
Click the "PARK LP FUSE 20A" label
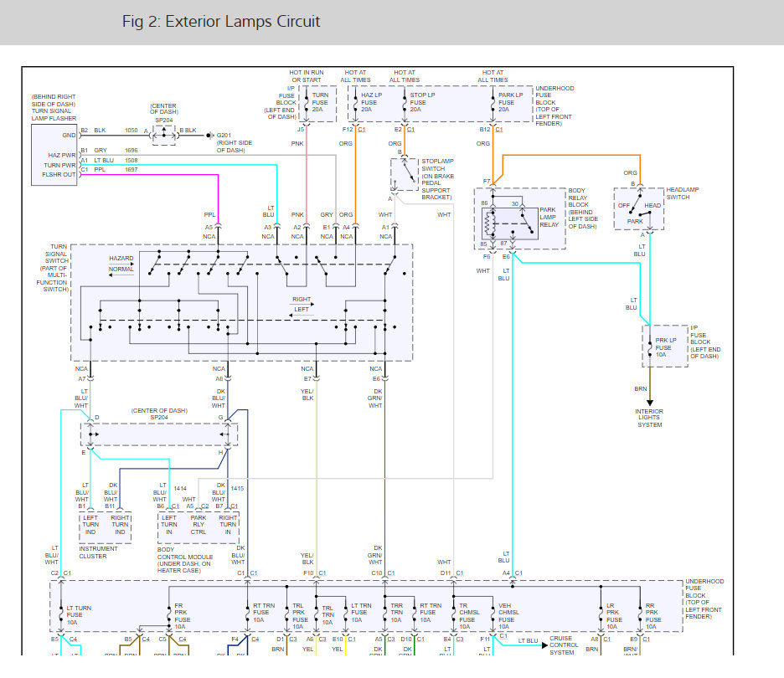pyautogui.click(x=510, y=102)
